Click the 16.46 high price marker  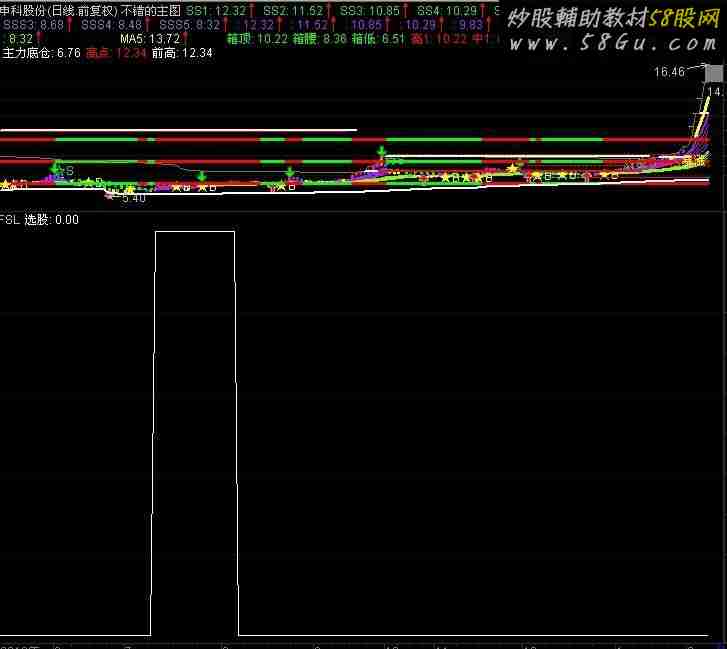(669, 72)
